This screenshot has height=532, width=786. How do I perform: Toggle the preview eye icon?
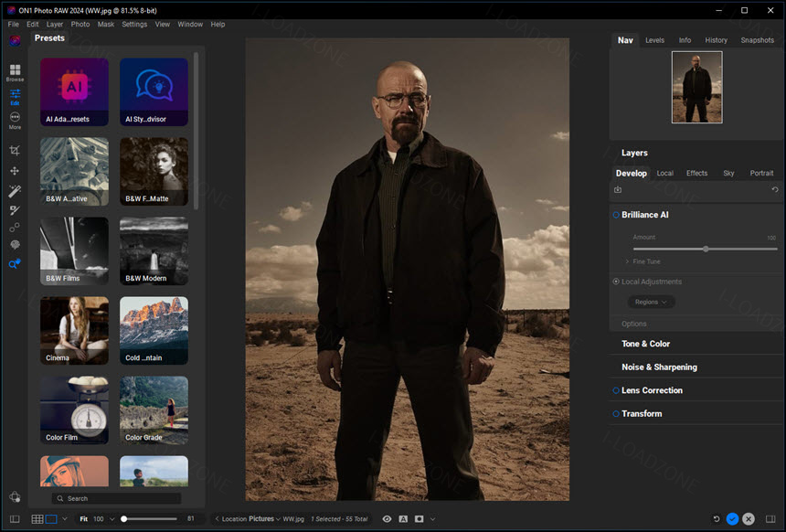click(x=387, y=519)
